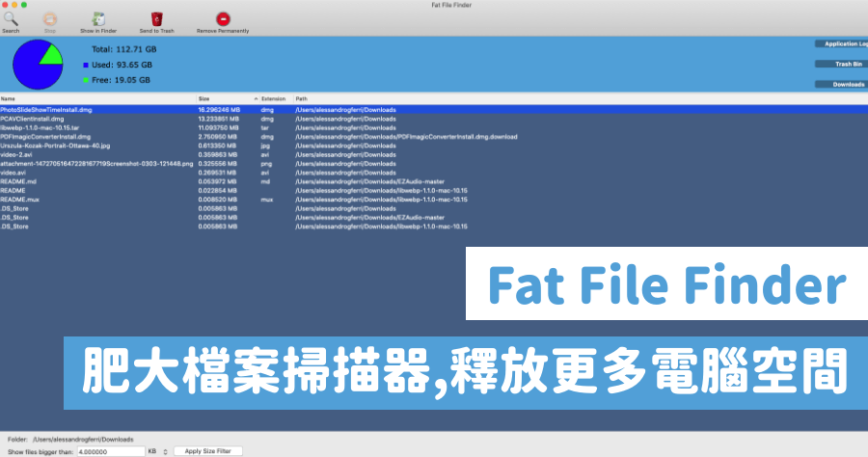Select .DS_Store with plain Downloads path
Viewport: 868px width, 457px height.
click(14, 208)
